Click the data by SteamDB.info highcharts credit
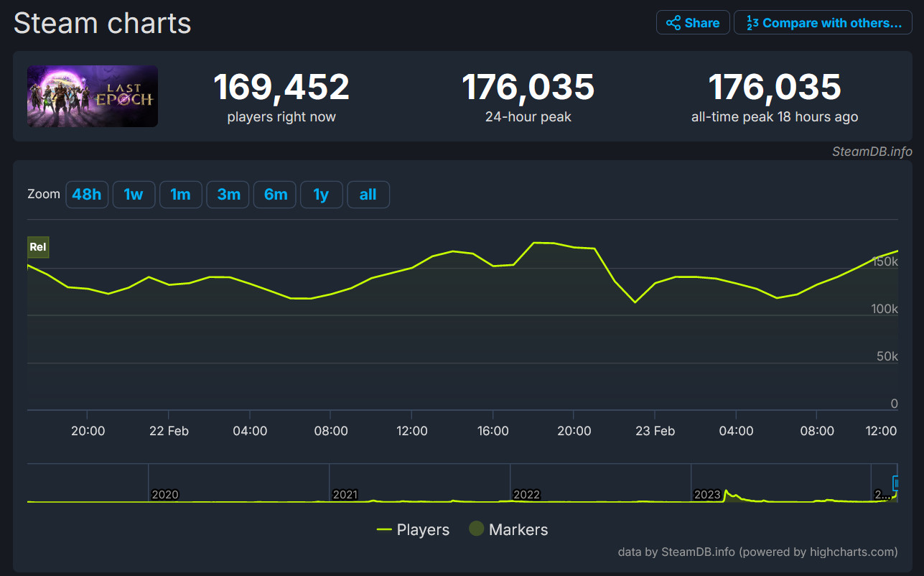The image size is (924, 576). 757,552
